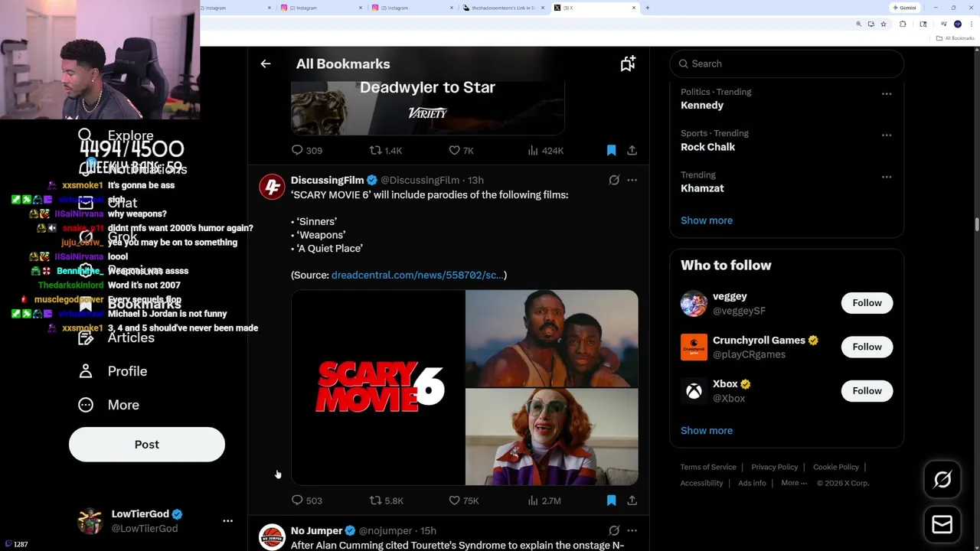Open the Cookie Policy link

coord(836,467)
